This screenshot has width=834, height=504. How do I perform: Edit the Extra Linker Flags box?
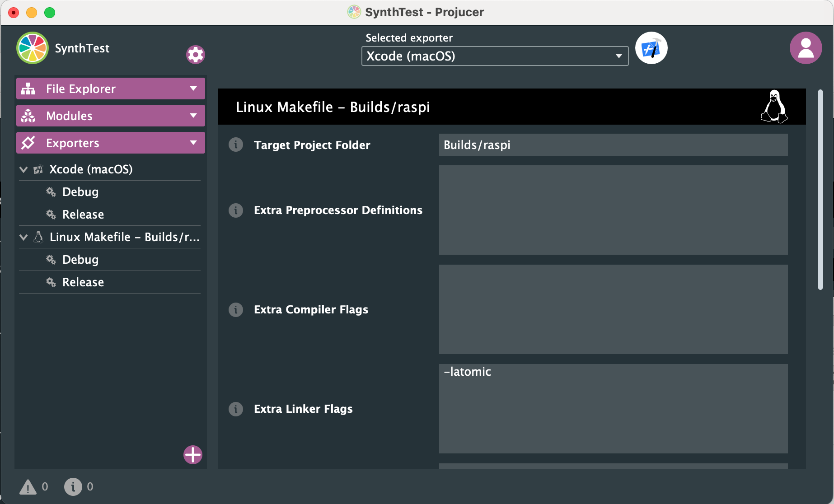[614, 409]
